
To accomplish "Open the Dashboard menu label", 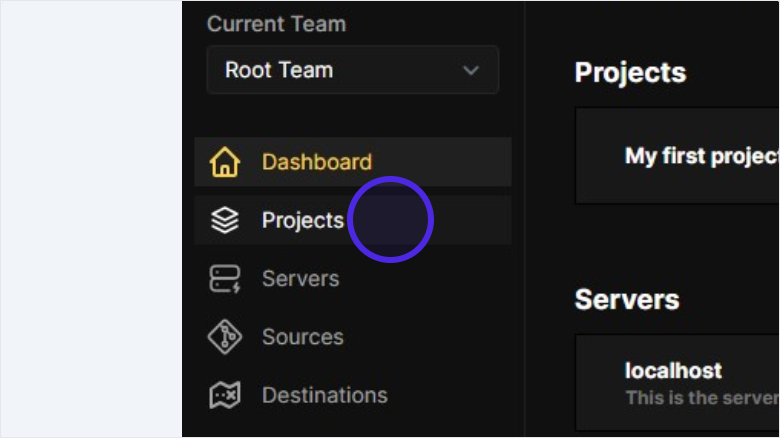I will tap(316, 162).
